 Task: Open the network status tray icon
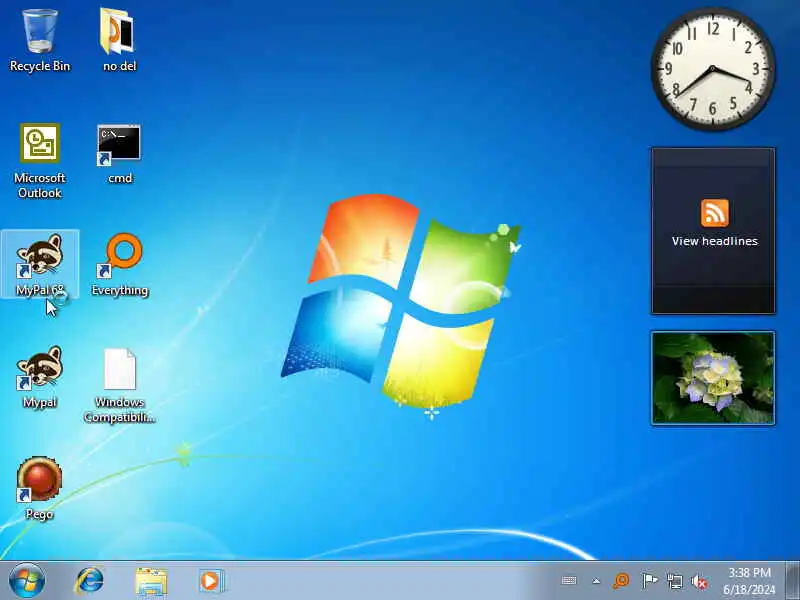674,581
